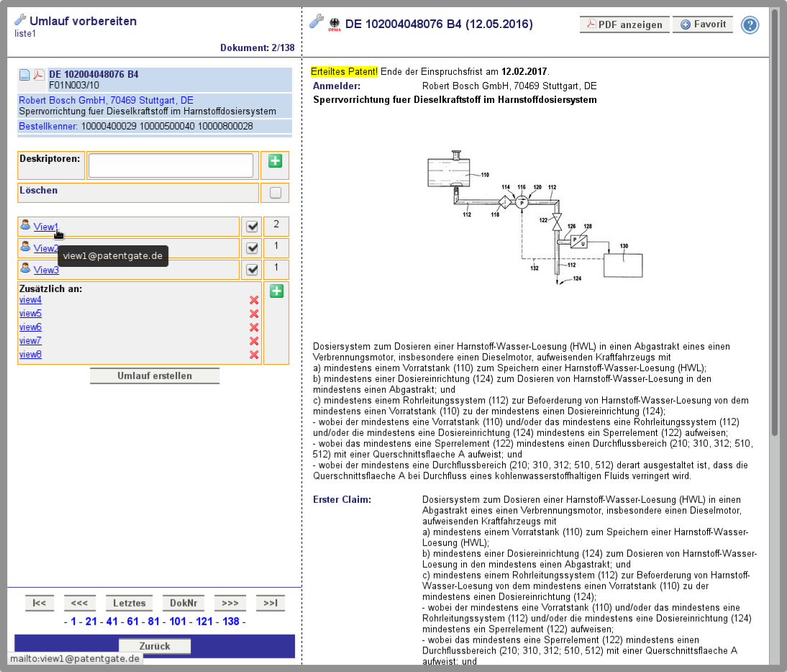This screenshot has height=672, width=787.
Task: Remove view8 with its red X
Action: pos(254,354)
